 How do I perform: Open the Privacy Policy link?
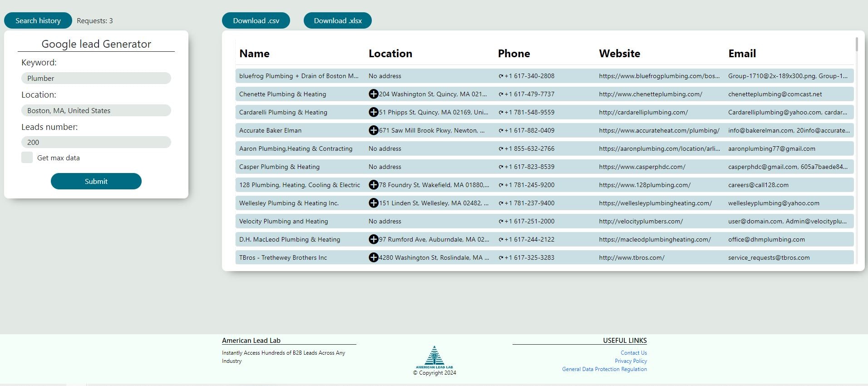(631, 361)
